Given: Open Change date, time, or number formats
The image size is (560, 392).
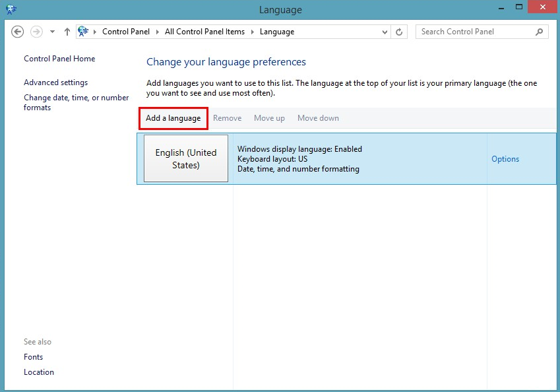Looking at the screenshot, I should coord(76,102).
